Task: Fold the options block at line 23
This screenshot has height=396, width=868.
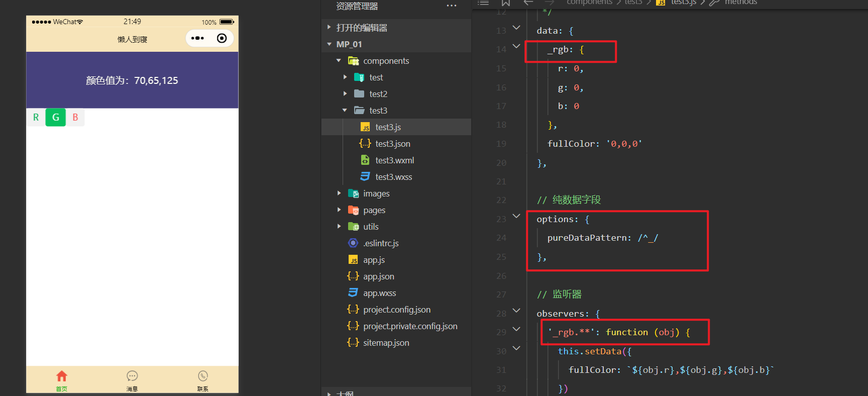Action: [516, 216]
